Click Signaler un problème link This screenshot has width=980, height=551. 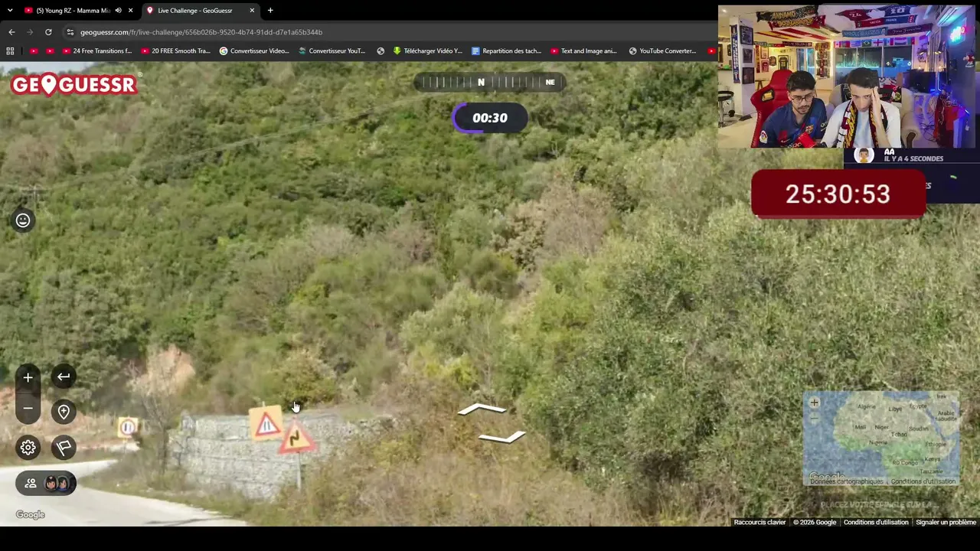coord(946,522)
